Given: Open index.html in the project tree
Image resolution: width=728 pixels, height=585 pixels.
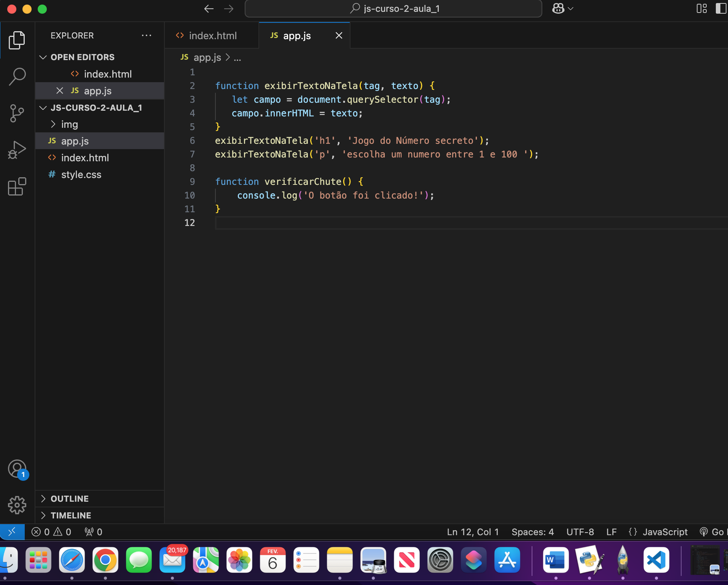Looking at the screenshot, I should click(x=100, y=158).
